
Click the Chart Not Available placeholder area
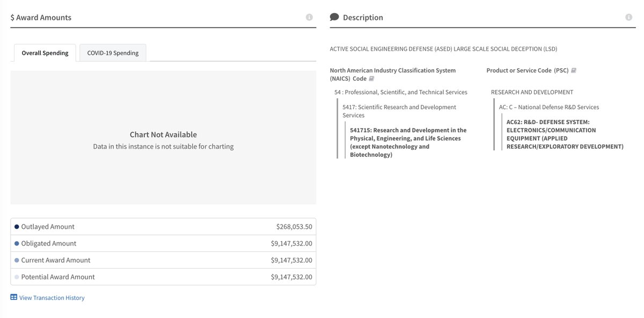(x=163, y=138)
